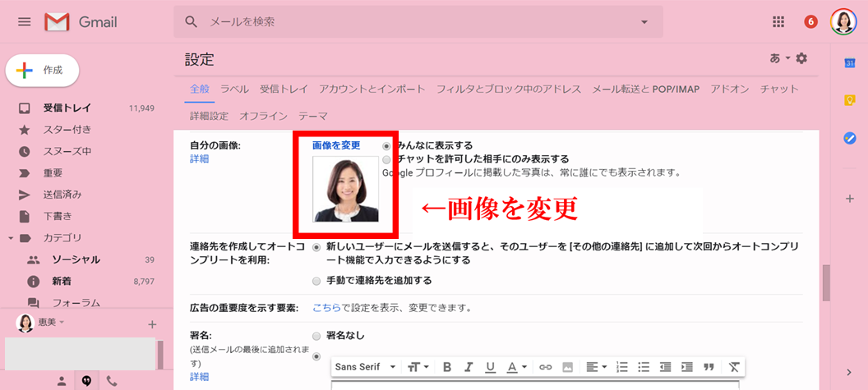Click the 詳細 link under 署名
This screenshot has width=868, height=390.
point(199,377)
